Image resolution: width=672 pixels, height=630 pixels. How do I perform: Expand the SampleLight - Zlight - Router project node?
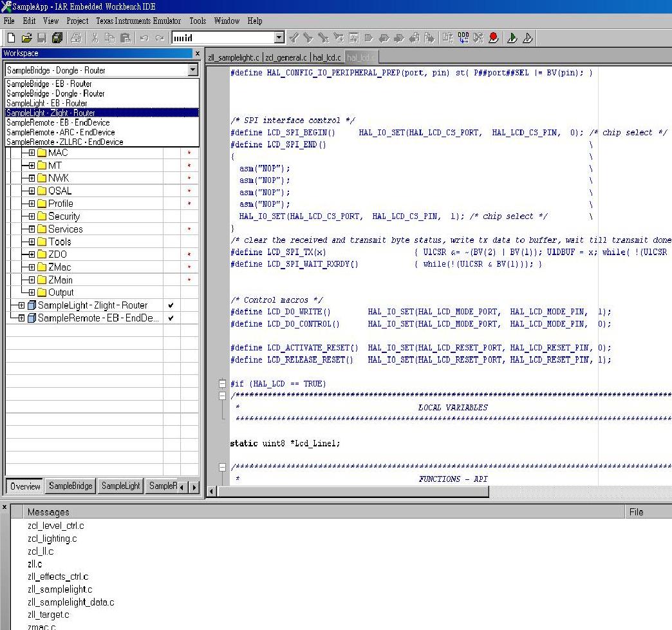point(21,305)
